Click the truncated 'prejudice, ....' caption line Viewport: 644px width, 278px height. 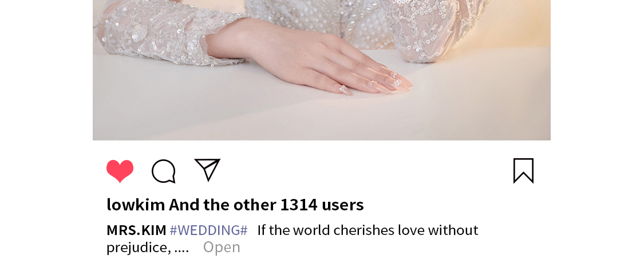(x=148, y=248)
